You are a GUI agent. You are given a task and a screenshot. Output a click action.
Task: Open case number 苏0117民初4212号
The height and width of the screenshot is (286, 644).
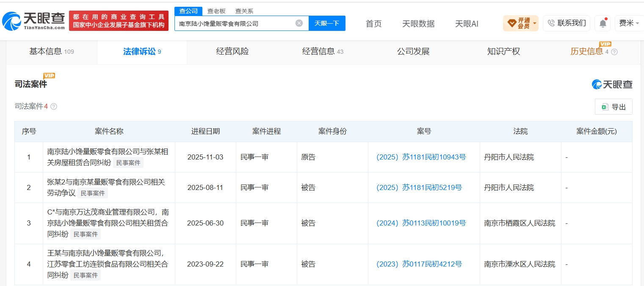(419, 264)
